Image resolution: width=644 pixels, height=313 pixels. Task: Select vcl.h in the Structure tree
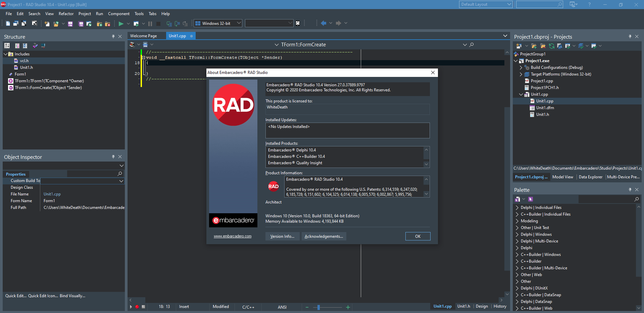tap(24, 61)
